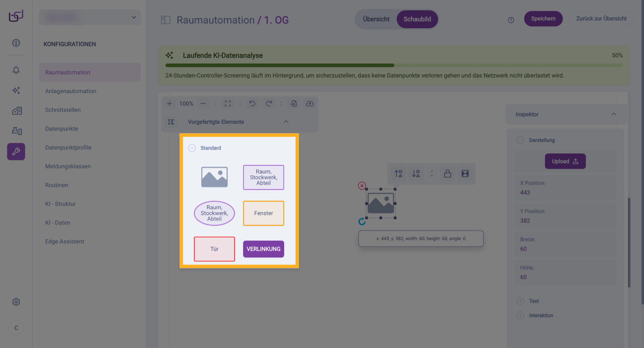Lock the selected image element
Screen dimensions: 644x348
447,173
